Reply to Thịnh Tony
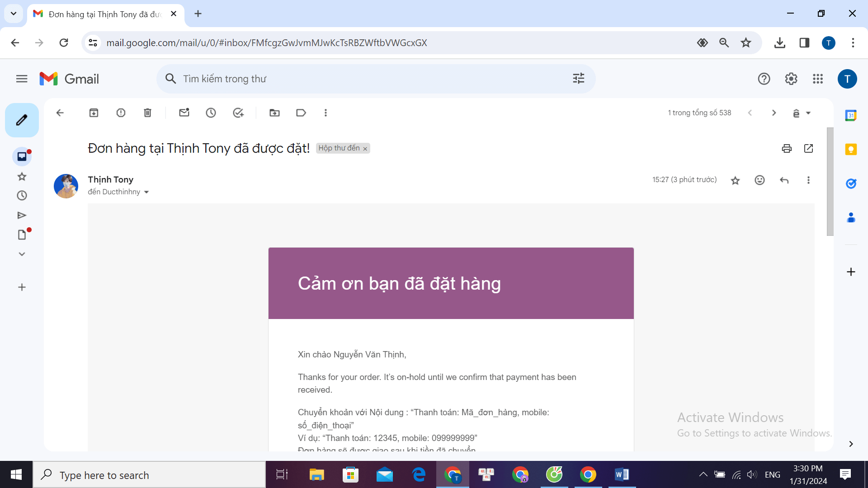Screen dimensions: 868x488 tap(784, 180)
